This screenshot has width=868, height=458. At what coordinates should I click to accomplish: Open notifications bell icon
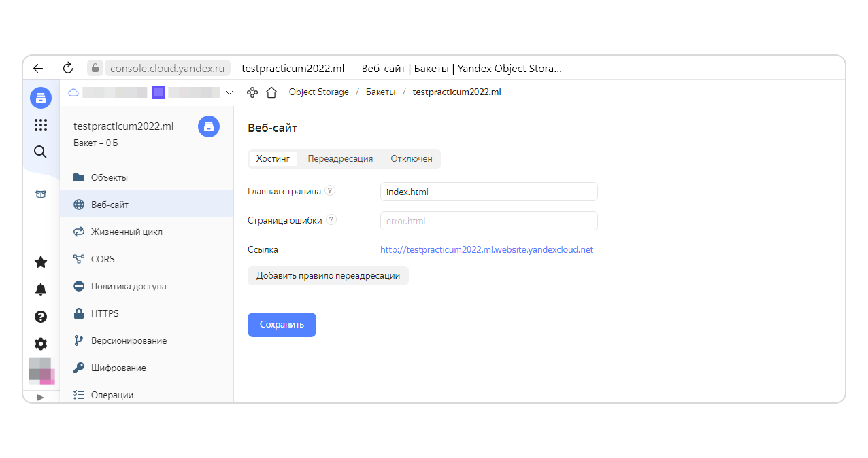pos(41,289)
